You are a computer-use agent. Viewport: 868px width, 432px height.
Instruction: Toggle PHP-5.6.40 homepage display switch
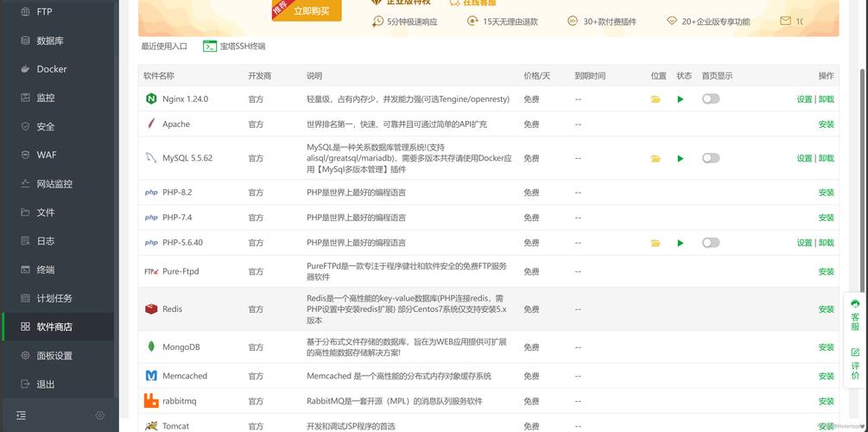[711, 243]
